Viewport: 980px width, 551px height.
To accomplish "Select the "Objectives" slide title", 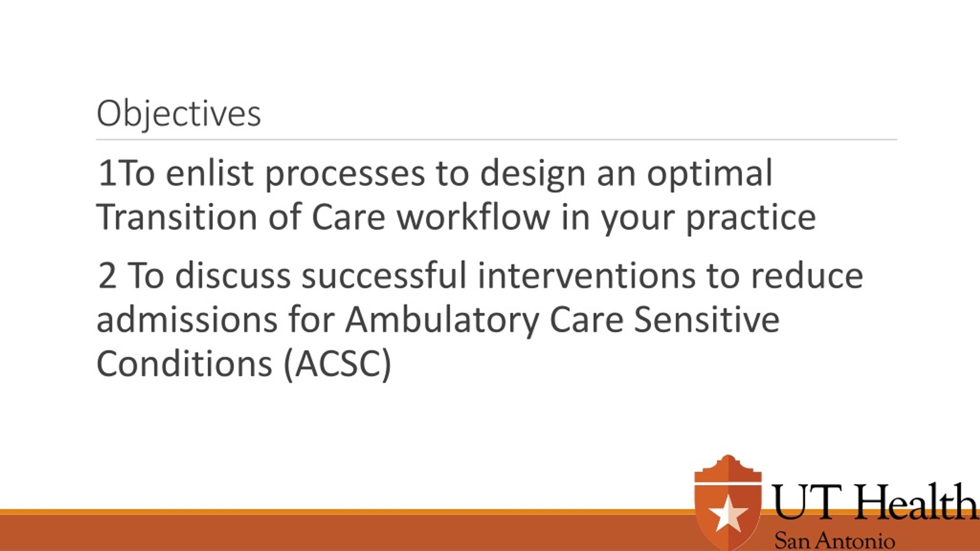I will (179, 114).
